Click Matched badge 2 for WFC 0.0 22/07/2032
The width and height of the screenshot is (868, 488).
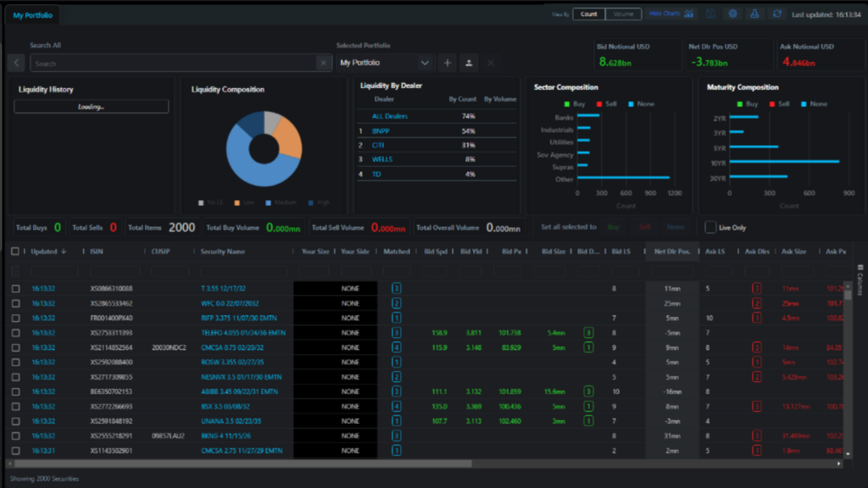[x=397, y=303]
